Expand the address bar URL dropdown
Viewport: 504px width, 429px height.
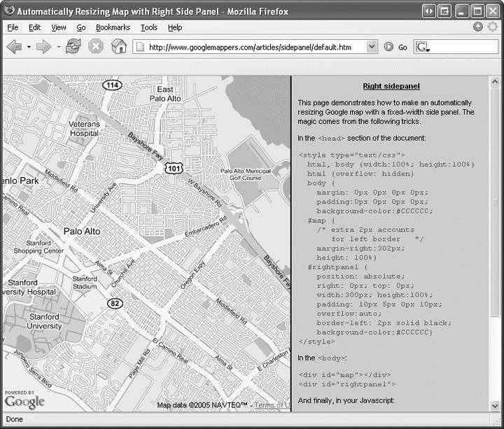pos(372,47)
